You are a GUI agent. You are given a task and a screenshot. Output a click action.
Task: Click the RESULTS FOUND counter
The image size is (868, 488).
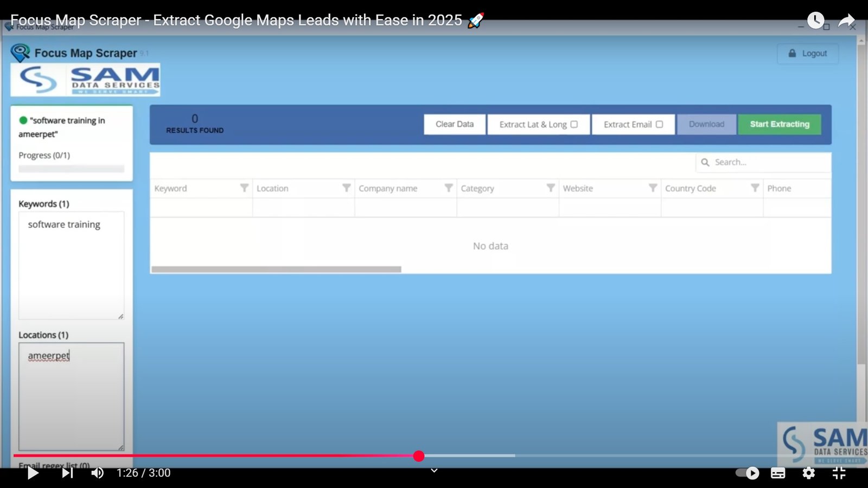195,124
